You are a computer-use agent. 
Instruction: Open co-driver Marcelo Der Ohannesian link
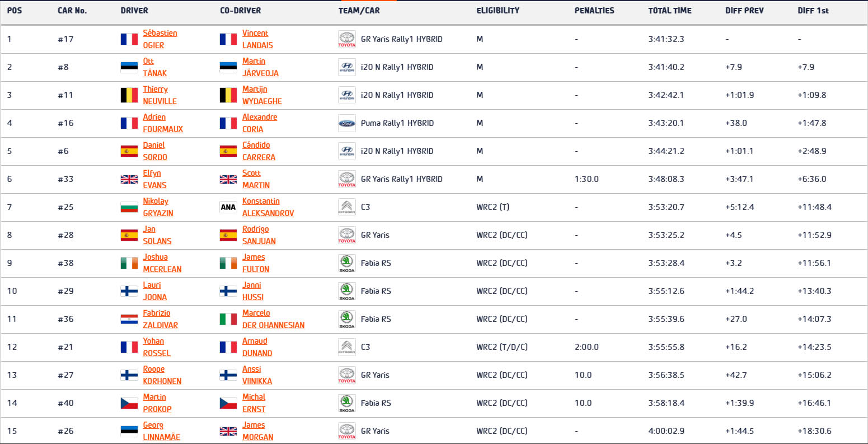point(274,319)
